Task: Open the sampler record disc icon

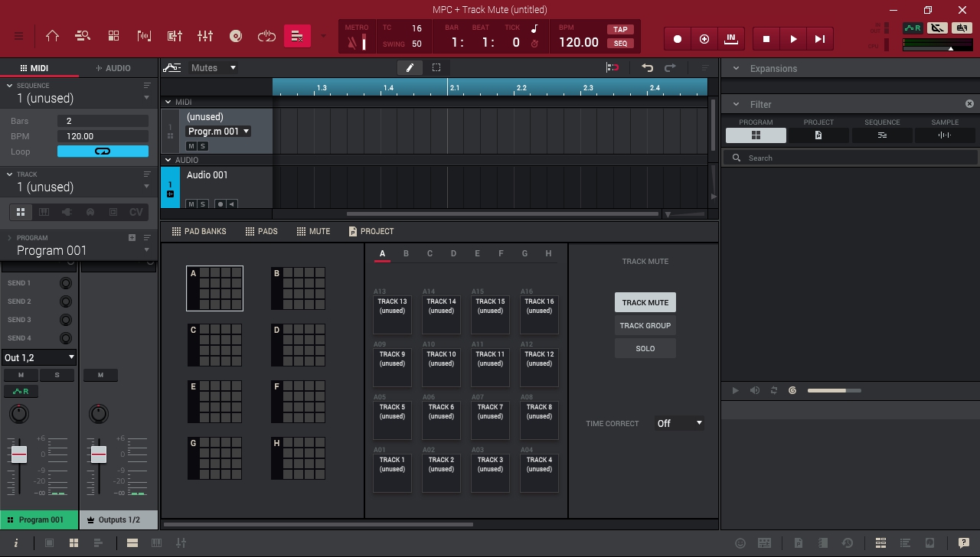Action: [x=236, y=36]
